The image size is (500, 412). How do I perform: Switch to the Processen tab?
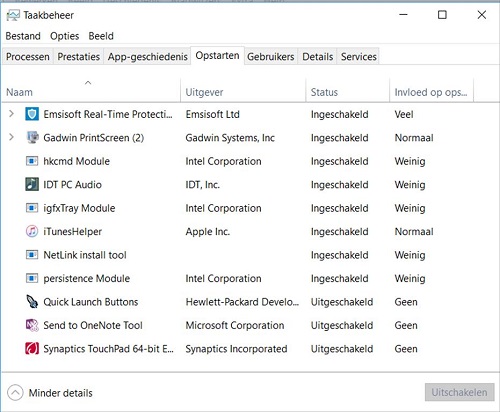point(28,57)
